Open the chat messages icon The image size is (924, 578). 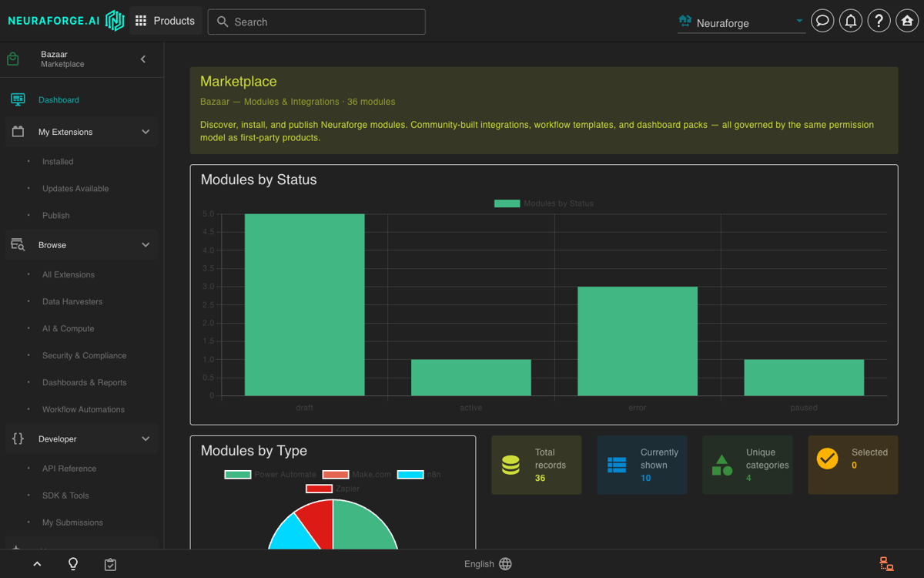[822, 21]
